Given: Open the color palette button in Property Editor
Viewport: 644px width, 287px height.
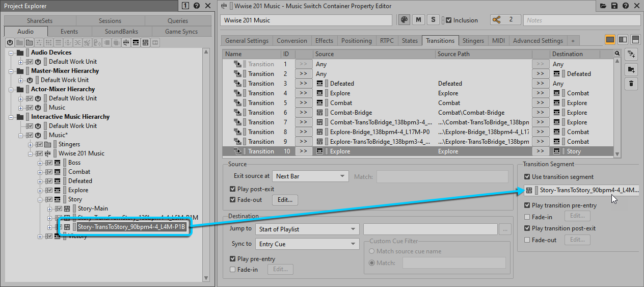Looking at the screenshot, I should click(404, 20).
